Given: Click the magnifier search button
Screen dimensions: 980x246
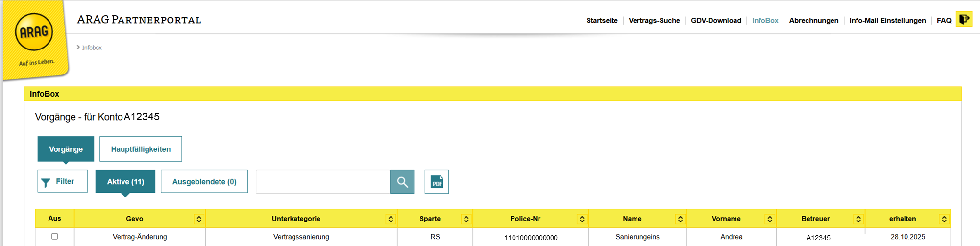Looking at the screenshot, I should (402, 182).
